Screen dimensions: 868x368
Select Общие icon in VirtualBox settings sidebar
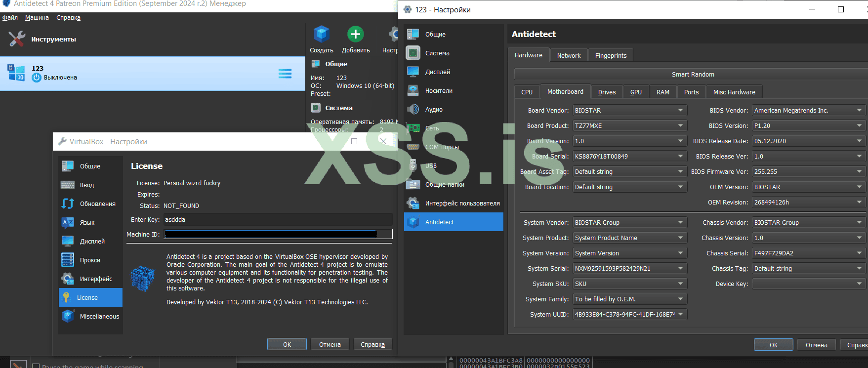[68, 166]
